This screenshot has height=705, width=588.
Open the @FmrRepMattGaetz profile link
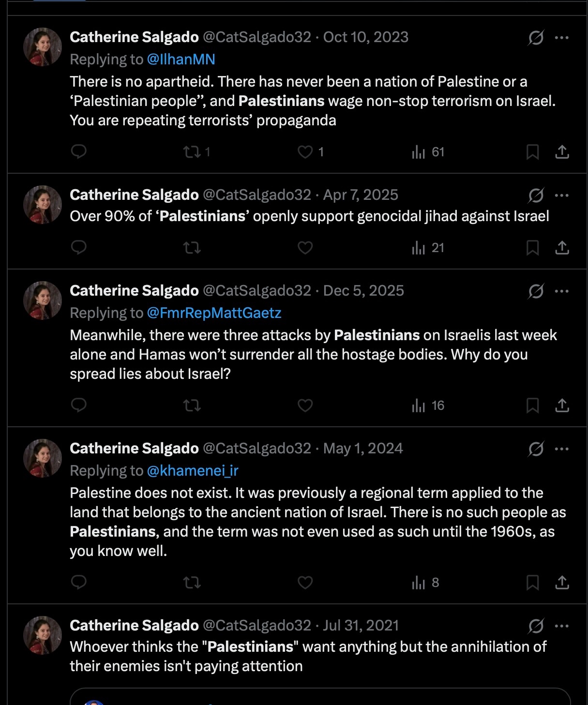click(x=214, y=313)
